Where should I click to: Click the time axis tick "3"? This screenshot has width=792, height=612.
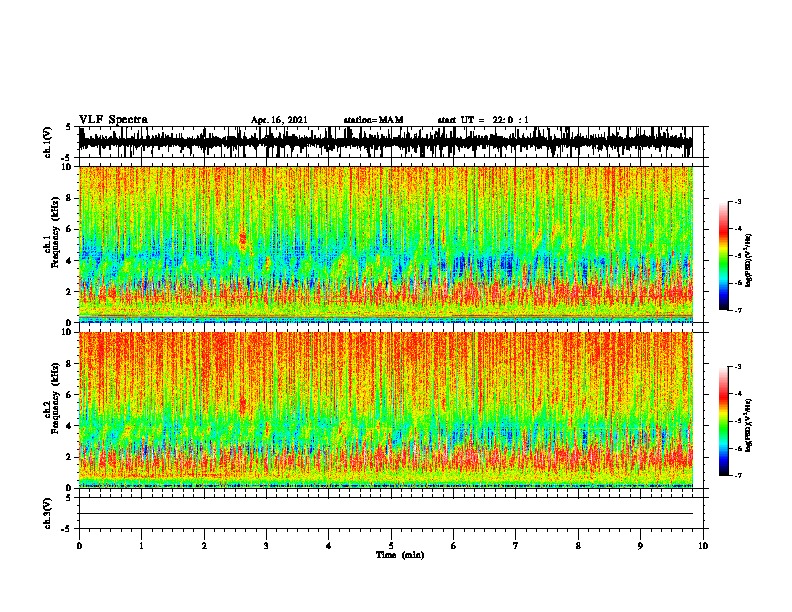(x=266, y=546)
